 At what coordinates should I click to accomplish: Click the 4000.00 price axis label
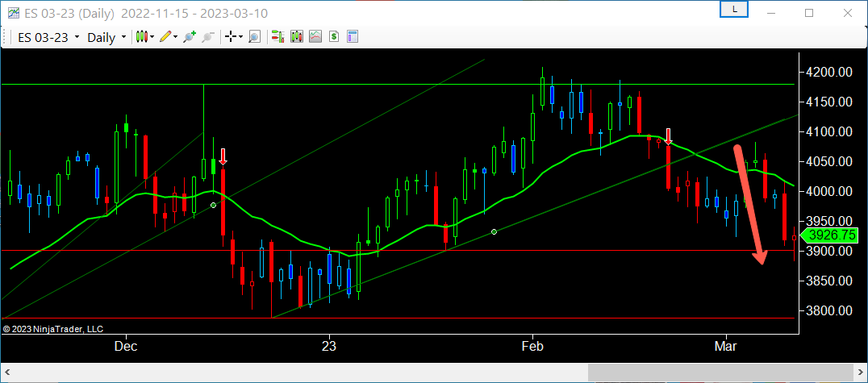coord(828,192)
